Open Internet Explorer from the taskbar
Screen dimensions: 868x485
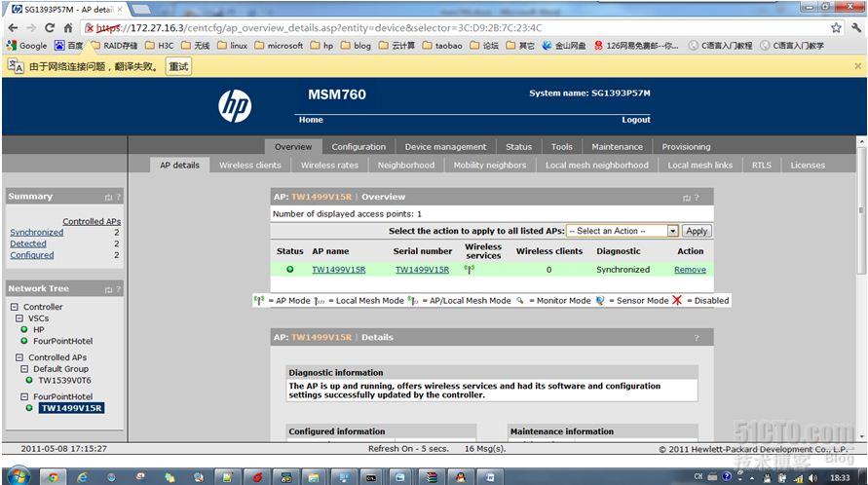82,477
